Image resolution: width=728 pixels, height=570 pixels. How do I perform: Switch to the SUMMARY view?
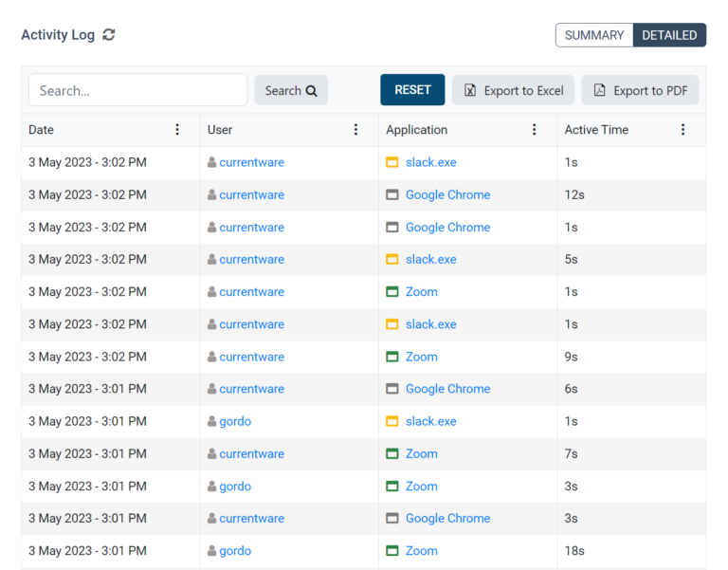594,35
